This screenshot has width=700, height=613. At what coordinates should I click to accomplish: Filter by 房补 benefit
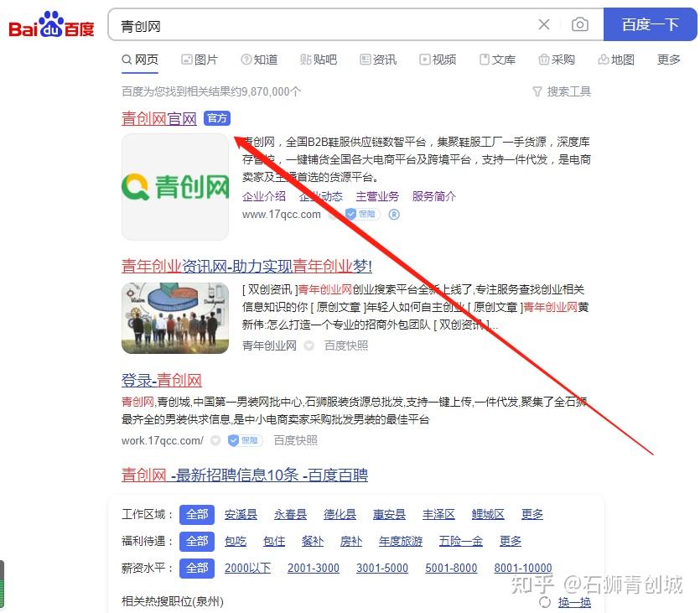(x=351, y=541)
